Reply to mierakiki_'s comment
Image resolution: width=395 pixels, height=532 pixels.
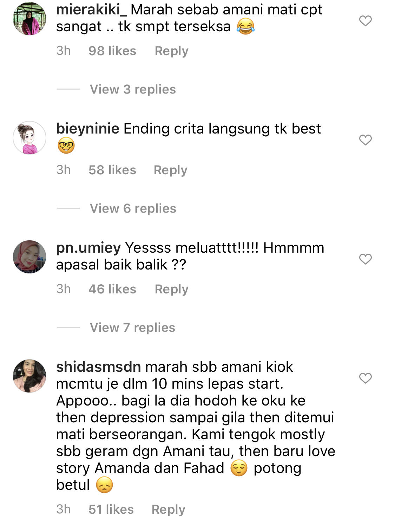tap(172, 51)
